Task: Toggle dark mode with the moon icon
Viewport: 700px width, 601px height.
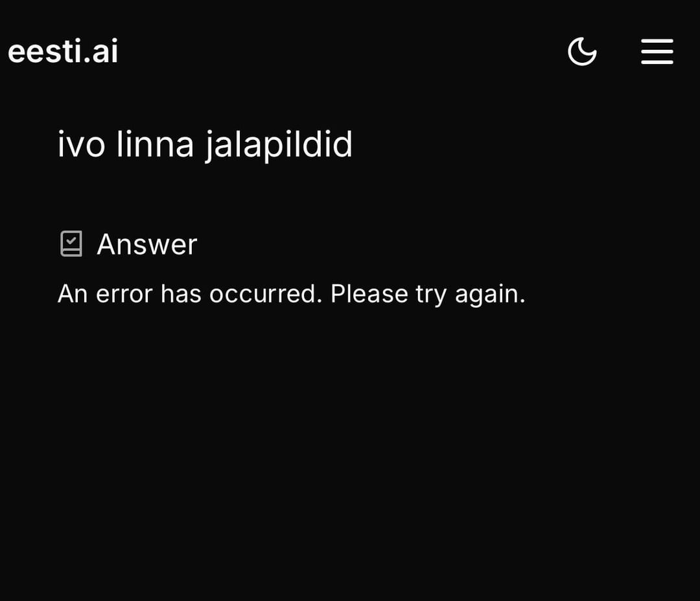Action: tap(582, 52)
